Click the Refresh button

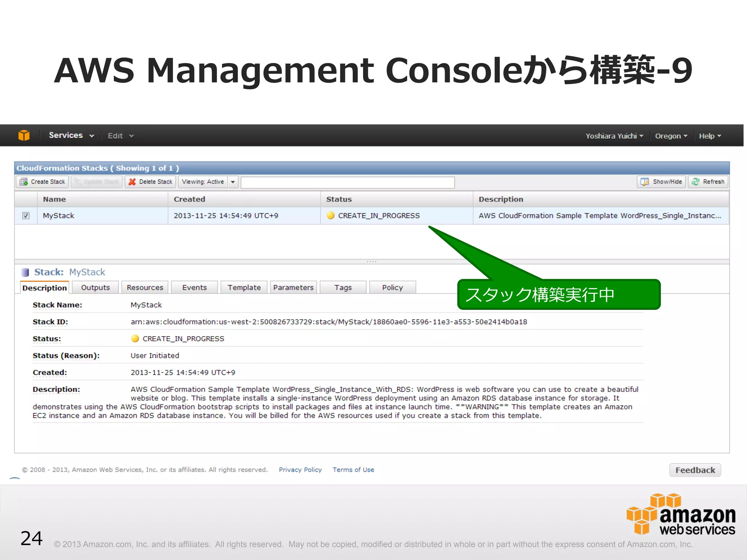708,182
